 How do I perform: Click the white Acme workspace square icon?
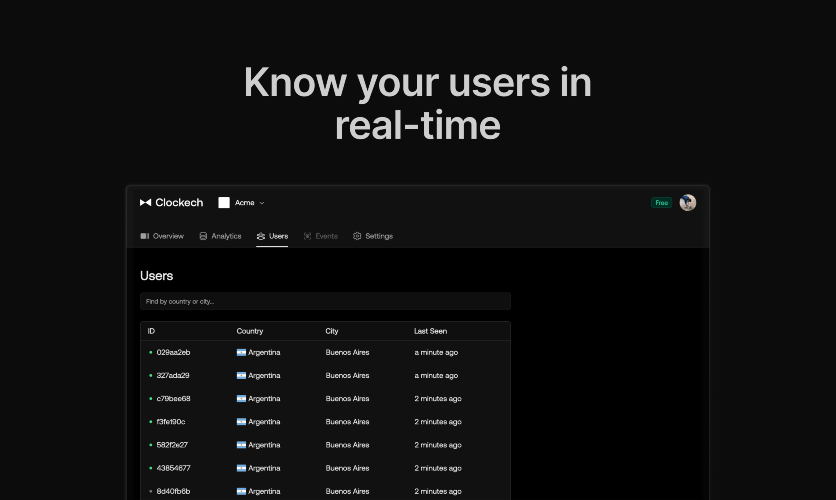point(224,203)
